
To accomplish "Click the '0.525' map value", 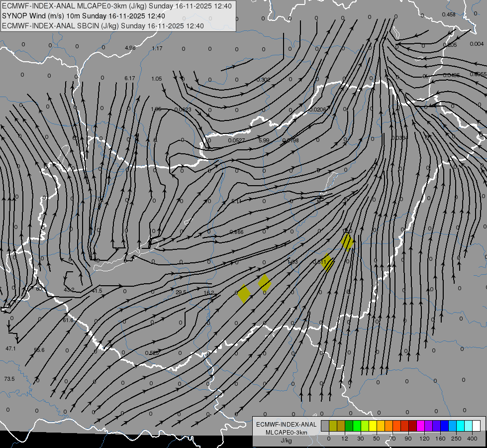I will (x=152, y=353).
